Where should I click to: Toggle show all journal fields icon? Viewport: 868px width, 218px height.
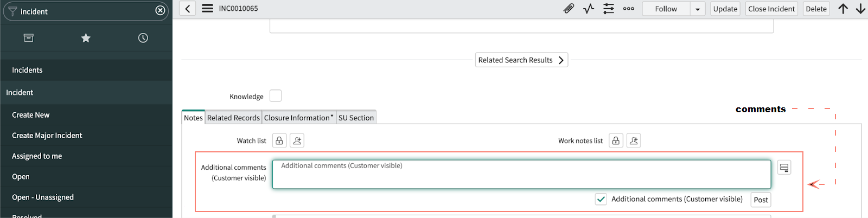tap(784, 168)
